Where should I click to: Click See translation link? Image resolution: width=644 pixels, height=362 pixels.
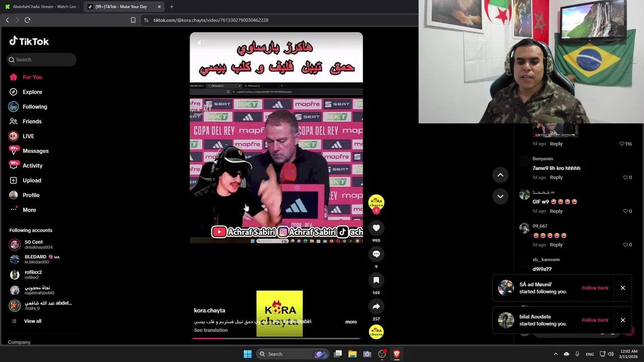click(211, 330)
